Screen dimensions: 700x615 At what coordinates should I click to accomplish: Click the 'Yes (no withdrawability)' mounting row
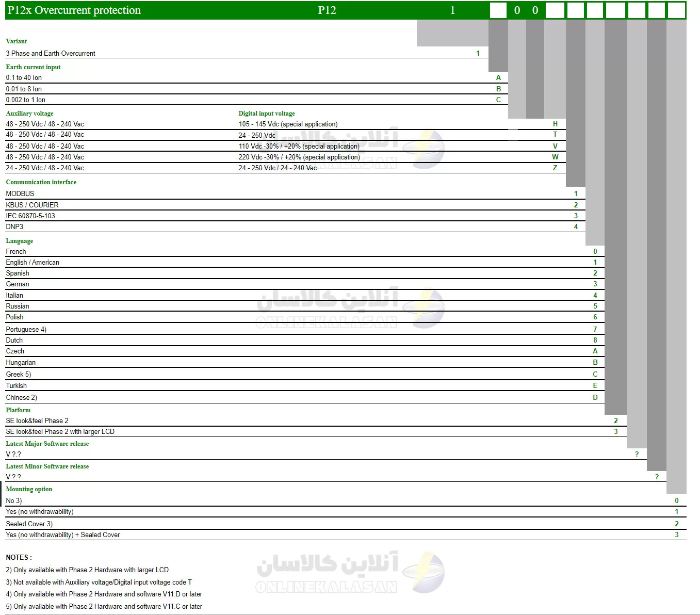pos(346,511)
